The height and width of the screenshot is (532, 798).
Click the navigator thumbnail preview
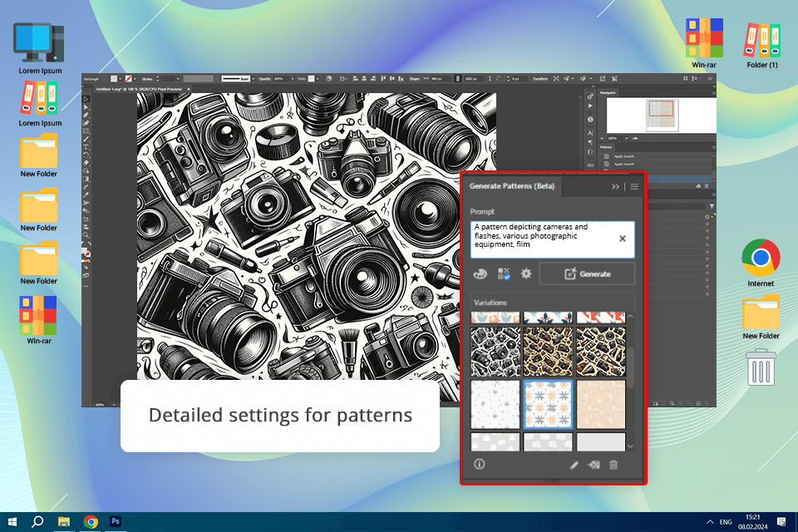pyautogui.click(x=661, y=115)
